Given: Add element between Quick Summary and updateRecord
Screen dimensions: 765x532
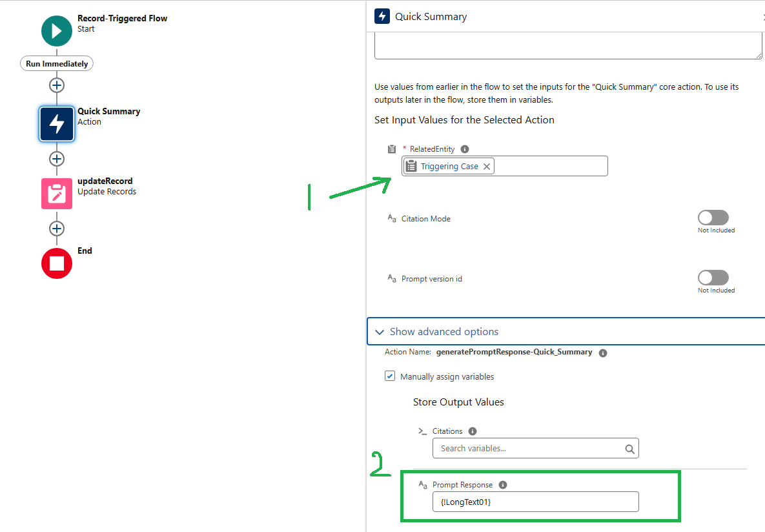Looking at the screenshot, I should point(57,159).
